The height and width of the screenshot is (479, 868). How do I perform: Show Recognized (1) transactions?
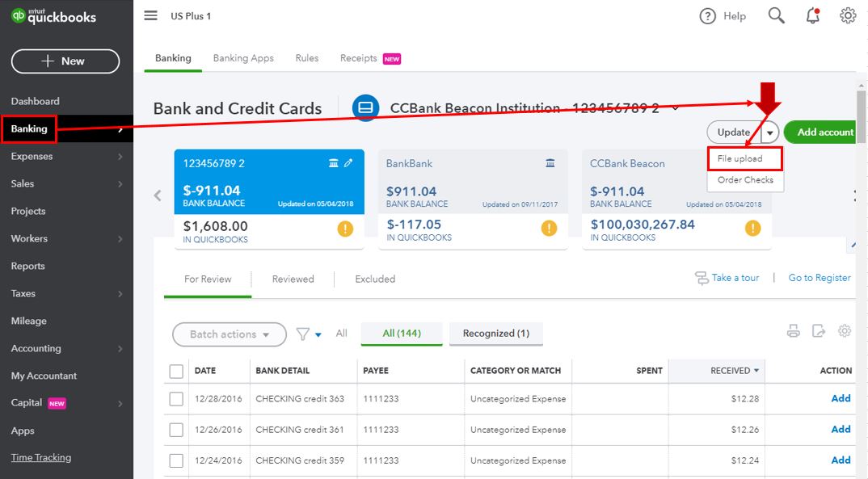[x=496, y=334]
